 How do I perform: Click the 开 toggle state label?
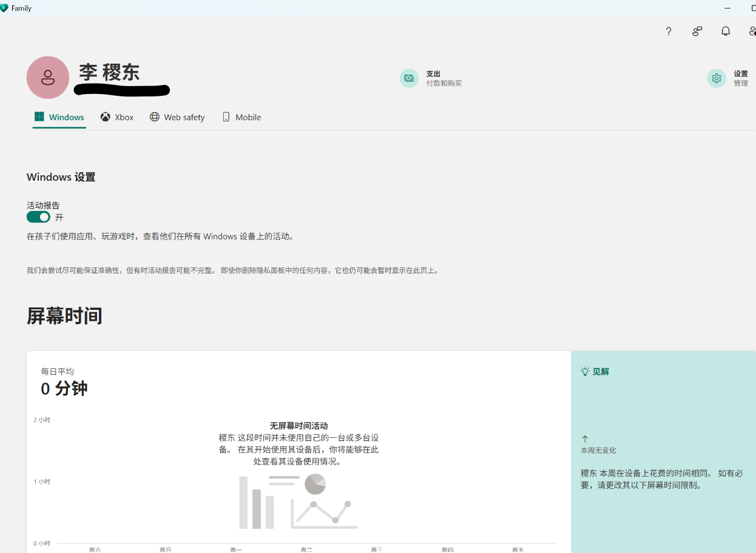click(59, 217)
